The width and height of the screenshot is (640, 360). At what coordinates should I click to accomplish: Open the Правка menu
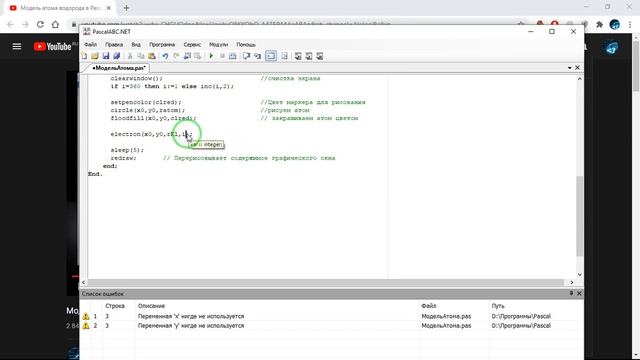[114, 44]
